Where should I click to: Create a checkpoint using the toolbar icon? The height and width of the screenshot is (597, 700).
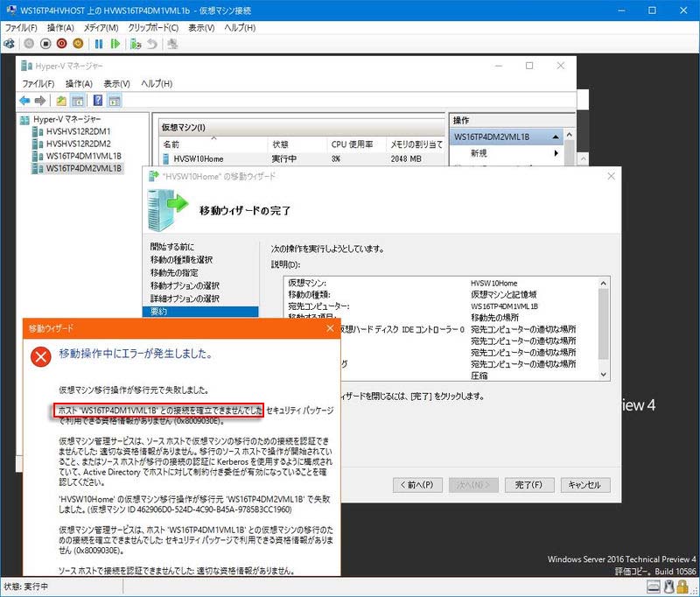click(x=136, y=44)
